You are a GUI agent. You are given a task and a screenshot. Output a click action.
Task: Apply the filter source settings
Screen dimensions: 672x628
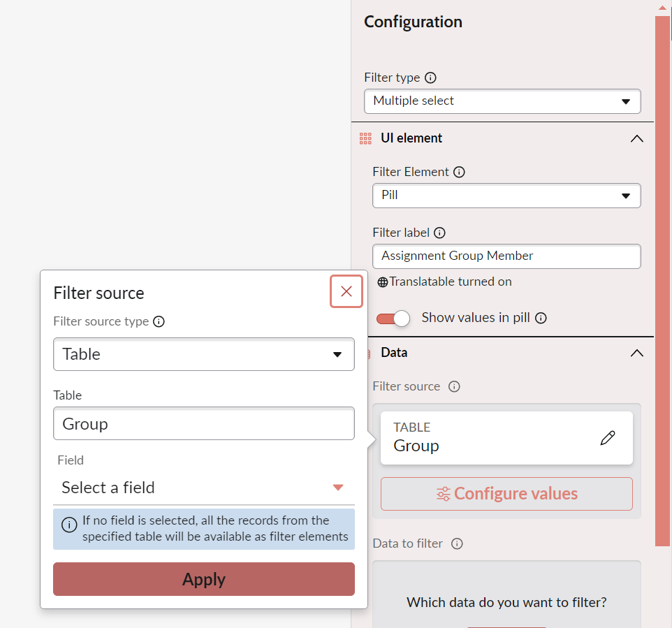click(x=203, y=579)
